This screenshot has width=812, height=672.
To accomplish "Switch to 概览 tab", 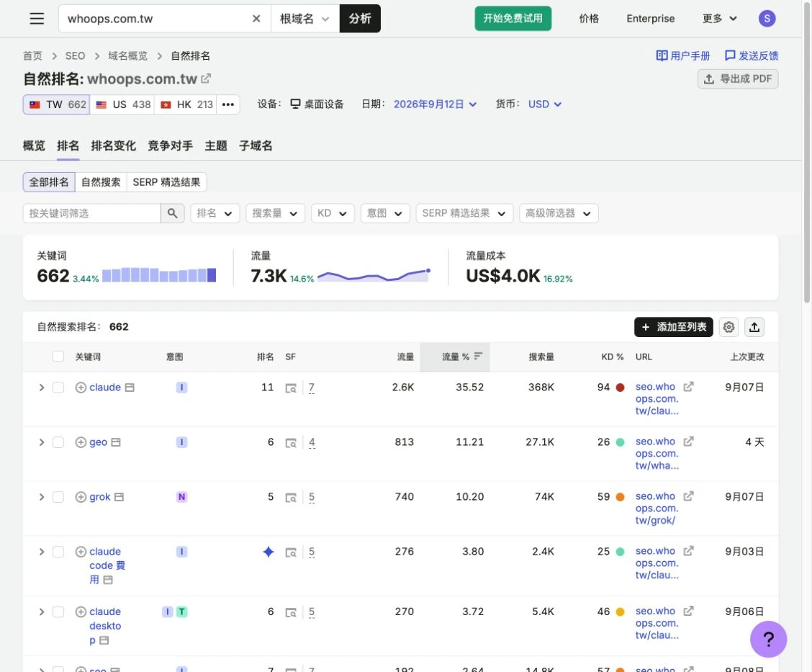I will 34,145.
